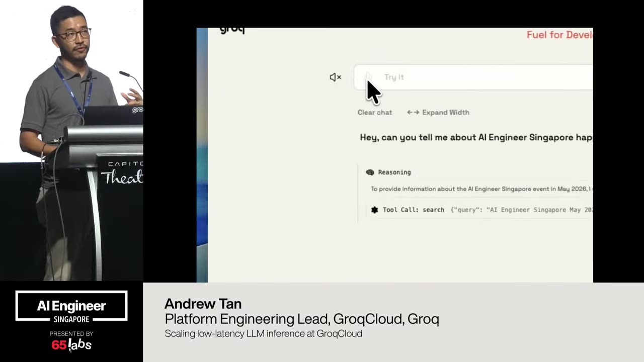
Task: Click the double-arrow icon beside Expand Width
Action: coord(413,112)
